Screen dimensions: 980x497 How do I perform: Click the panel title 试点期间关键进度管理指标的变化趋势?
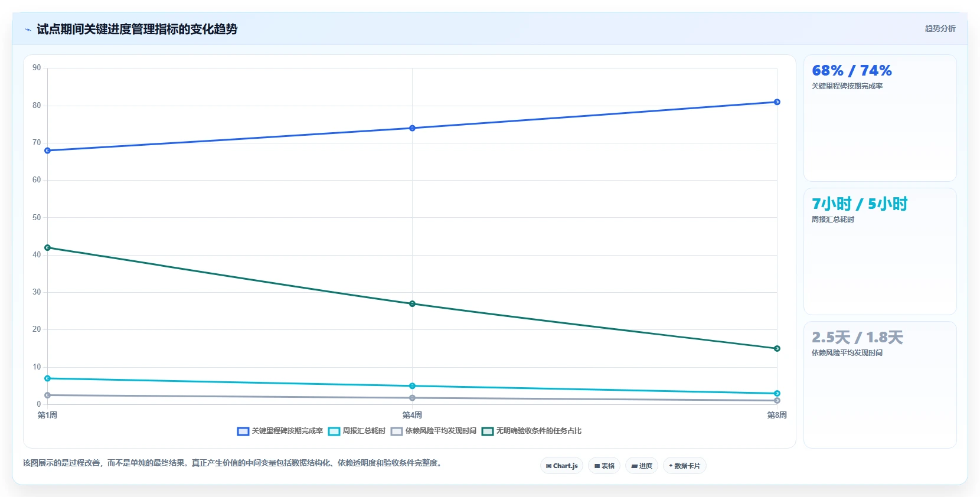click(x=137, y=30)
